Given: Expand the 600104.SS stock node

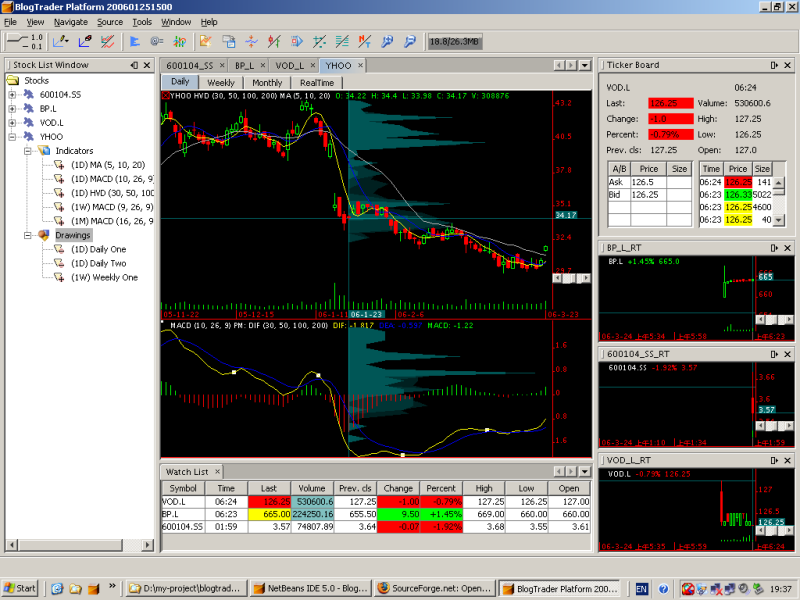Looking at the screenshot, I should [x=12, y=94].
